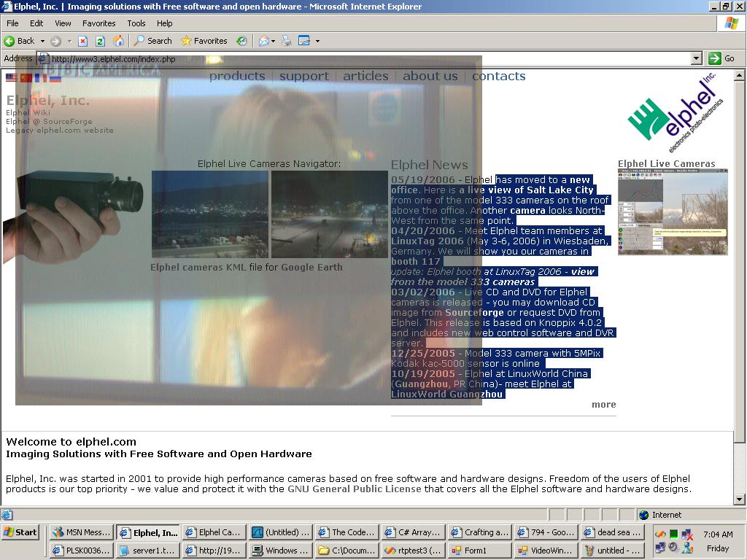Click the Address bar URL field
This screenshot has width=747, height=560.
pos(364,59)
